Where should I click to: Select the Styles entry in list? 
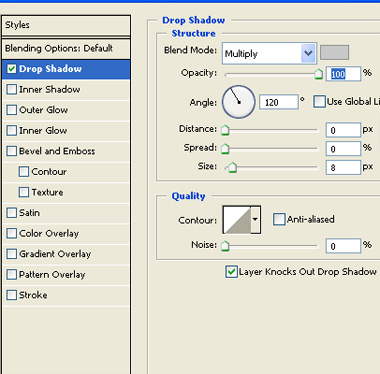66,25
